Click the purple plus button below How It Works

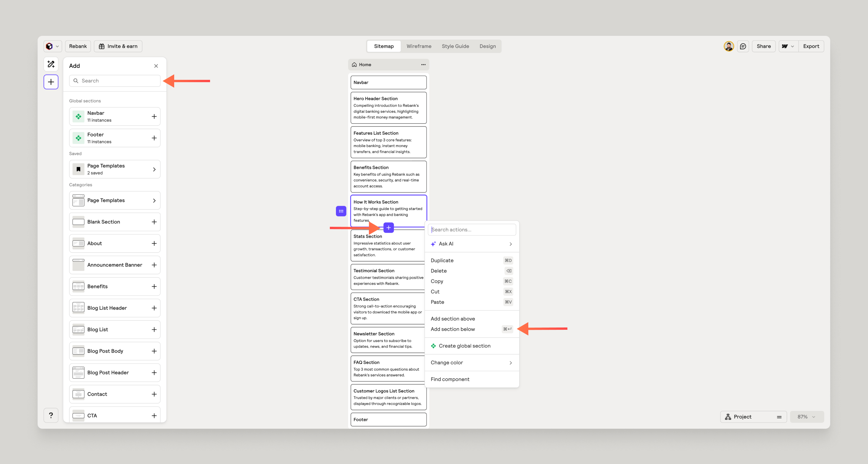coord(389,228)
